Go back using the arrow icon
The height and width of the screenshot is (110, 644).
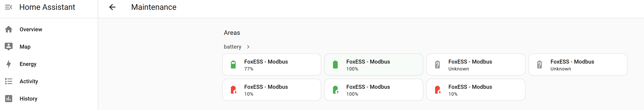pyautogui.click(x=113, y=7)
